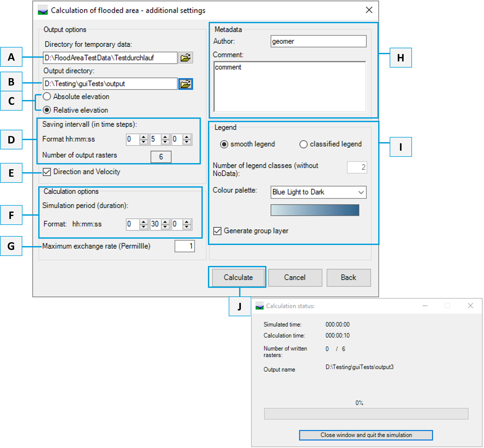The height and width of the screenshot is (448, 484).
Task: Increase saving interval minutes spinner up
Action: pos(165,137)
